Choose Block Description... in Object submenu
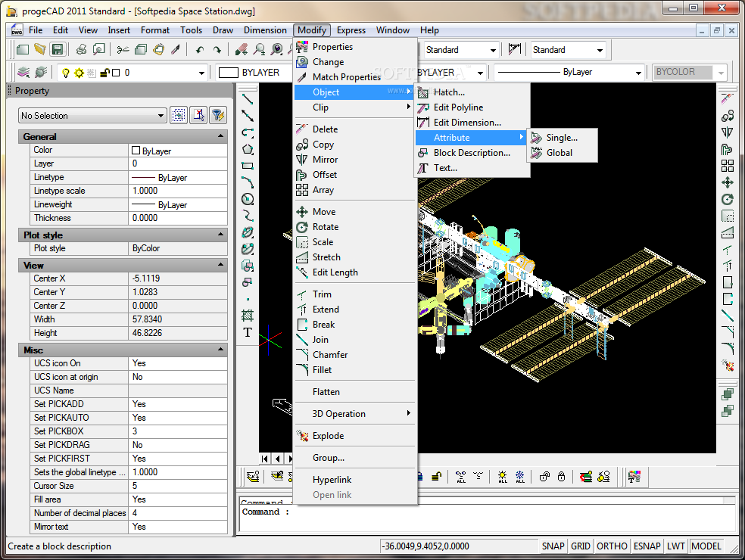The height and width of the screenshot is (560, 745). point(472,153)
